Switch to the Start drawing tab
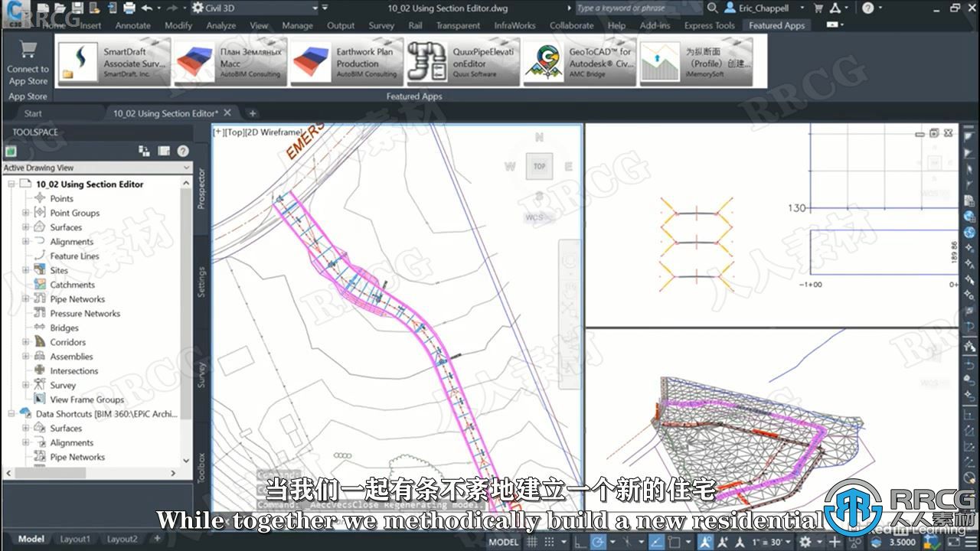 point(33,113)
